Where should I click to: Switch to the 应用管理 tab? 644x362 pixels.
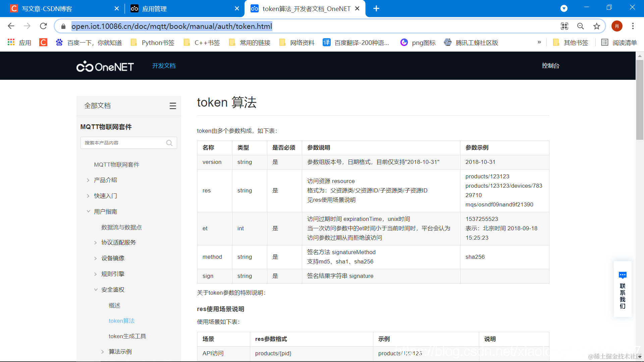coord(154,9)
